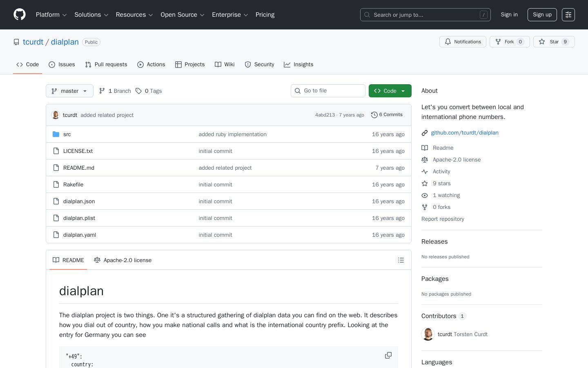Click the eye icon beside 1 watching
Screen dimensions: 588x368
(x=425, y=195)
